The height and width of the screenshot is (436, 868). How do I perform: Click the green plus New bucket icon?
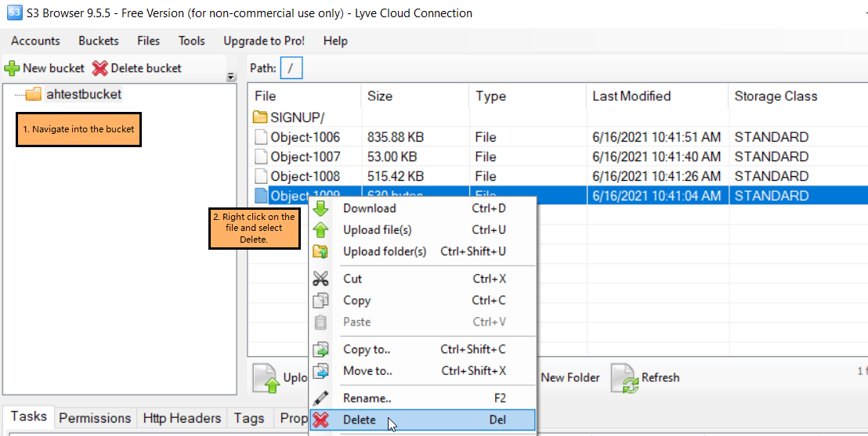pos(12,68)
